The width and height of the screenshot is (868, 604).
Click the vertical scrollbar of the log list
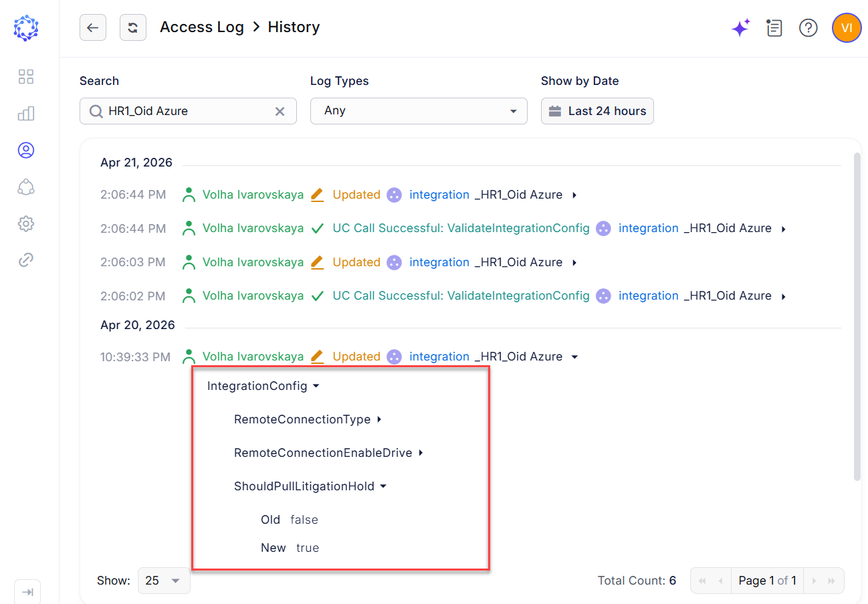(x=857, y=316)
